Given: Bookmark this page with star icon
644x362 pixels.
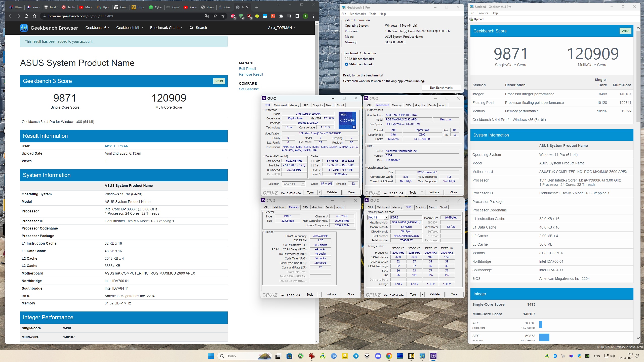Looking at the screenshot, I should point(223,16).
